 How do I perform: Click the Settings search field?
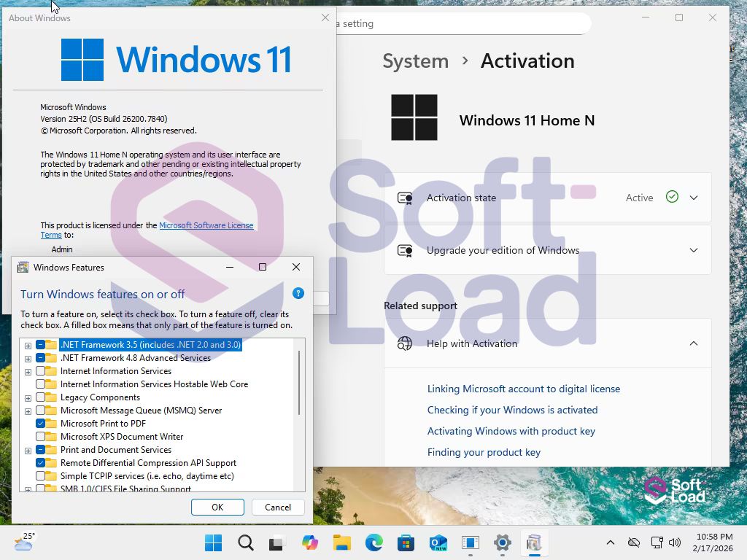[462, 23]
